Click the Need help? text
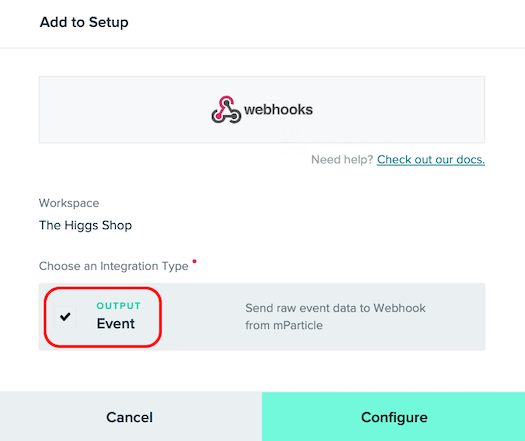Image resolution: width=525 pixels, height=441 pixels. [342, 159]
